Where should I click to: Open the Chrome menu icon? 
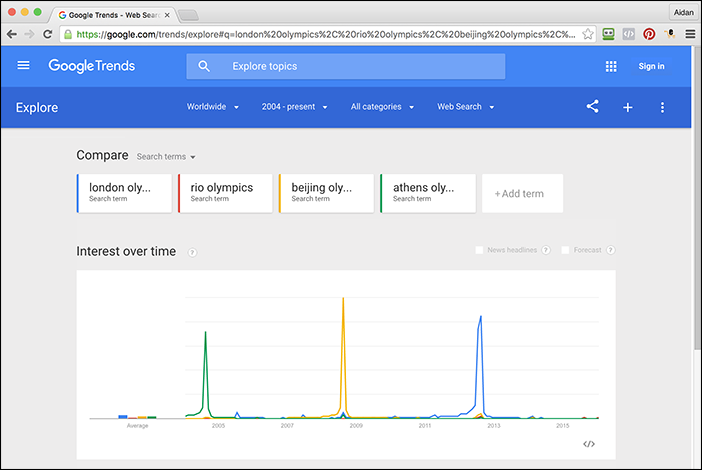point(690,34)
